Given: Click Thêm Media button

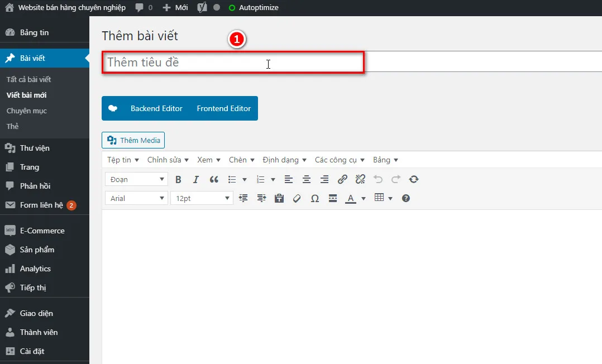Looking at the screenshot, I should click(133, 140).
